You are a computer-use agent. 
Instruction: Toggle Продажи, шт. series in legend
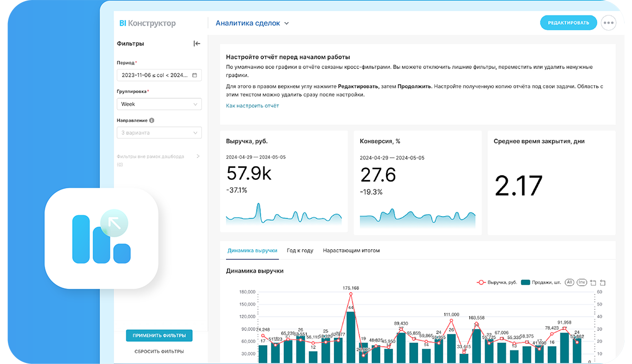[x=540, y=282]
